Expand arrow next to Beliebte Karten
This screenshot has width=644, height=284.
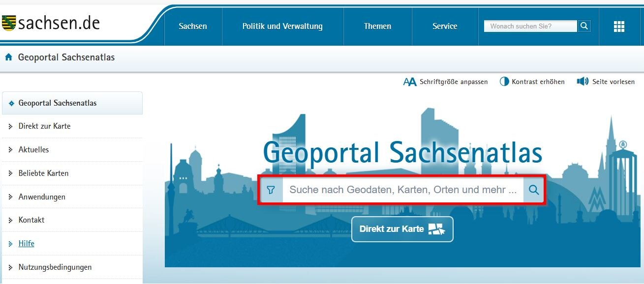pyautogui.click(x=11, y=173)
